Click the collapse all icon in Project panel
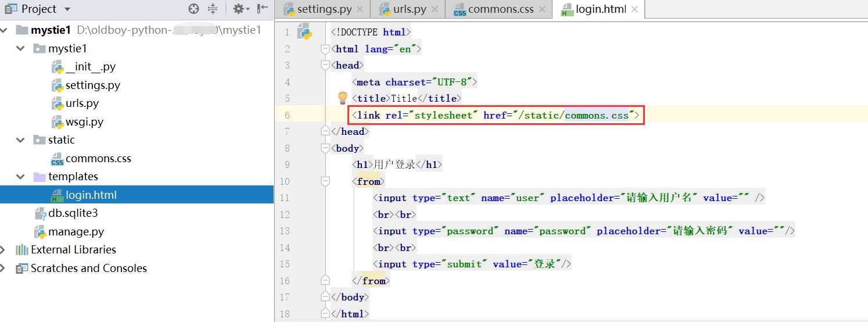Image resolution: width=868 pixels, height=322 pixels. tap(213, 9)
